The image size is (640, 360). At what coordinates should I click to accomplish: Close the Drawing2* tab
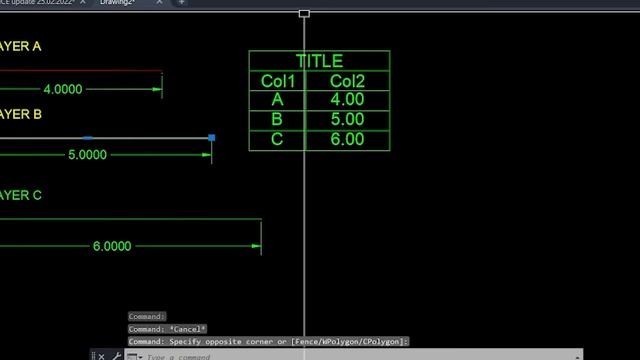159,2
